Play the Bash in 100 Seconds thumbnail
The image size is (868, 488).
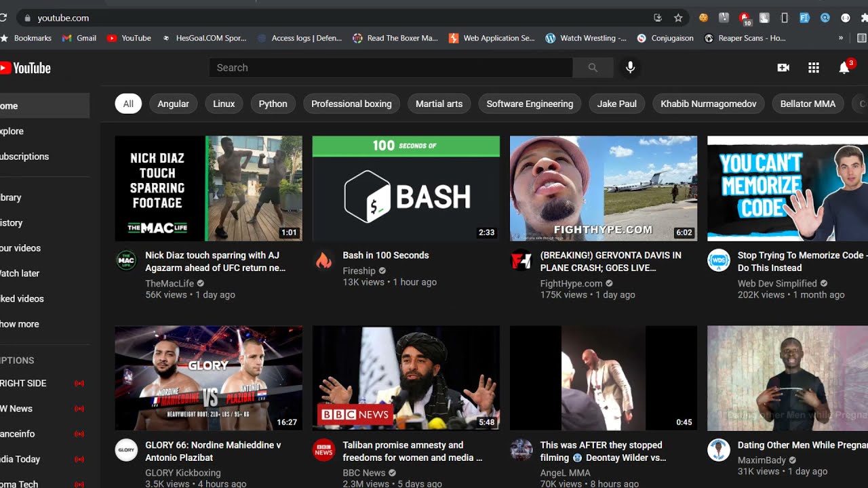406,188
